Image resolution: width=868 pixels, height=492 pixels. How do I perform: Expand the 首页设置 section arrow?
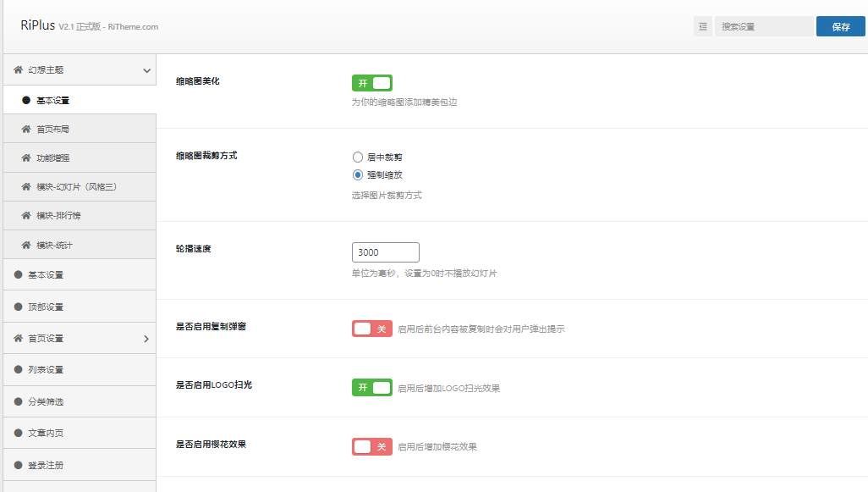[x=146, y=339]
